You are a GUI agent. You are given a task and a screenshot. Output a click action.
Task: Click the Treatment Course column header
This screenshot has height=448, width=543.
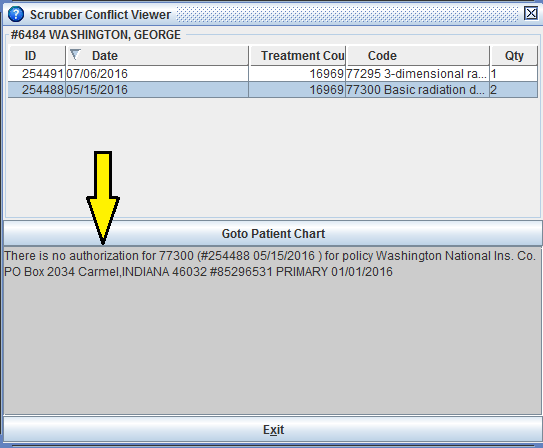coord(297,56)
